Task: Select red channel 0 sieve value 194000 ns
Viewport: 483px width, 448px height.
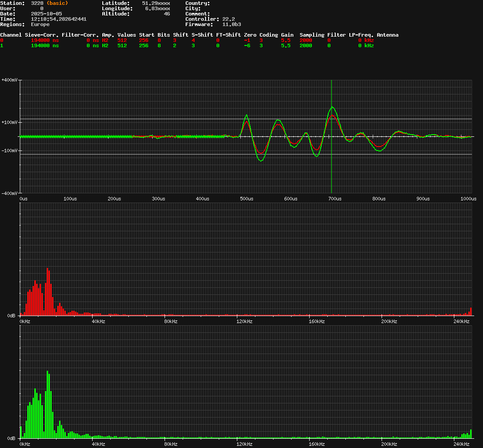Action: point(45,40)
